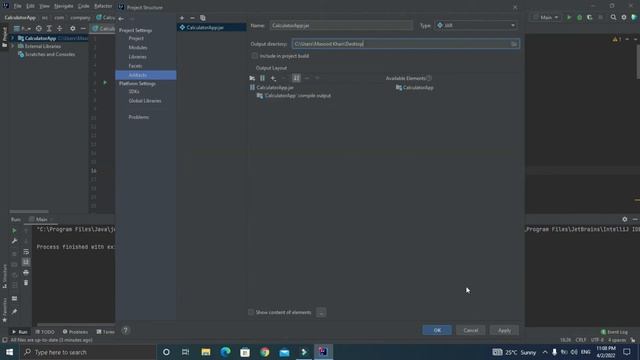Select 'CalculatorApp' compile output in layout tree

coord(294,96)
